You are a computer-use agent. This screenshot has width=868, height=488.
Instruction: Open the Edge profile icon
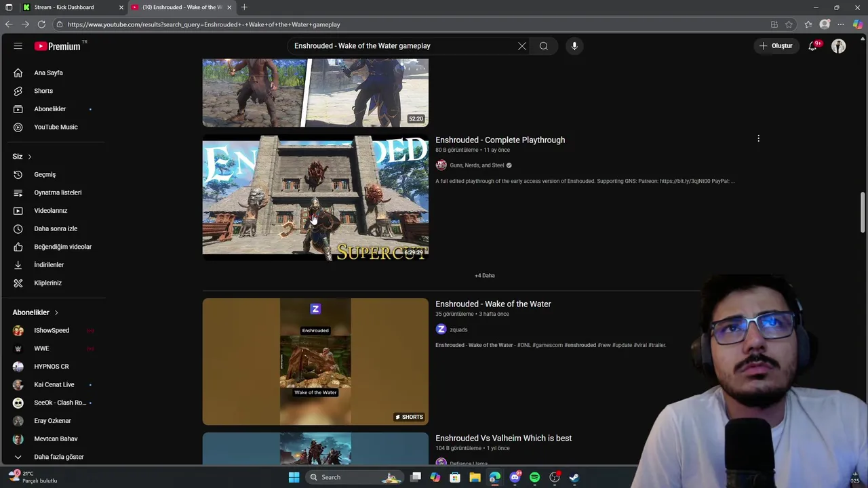point(825,24)
